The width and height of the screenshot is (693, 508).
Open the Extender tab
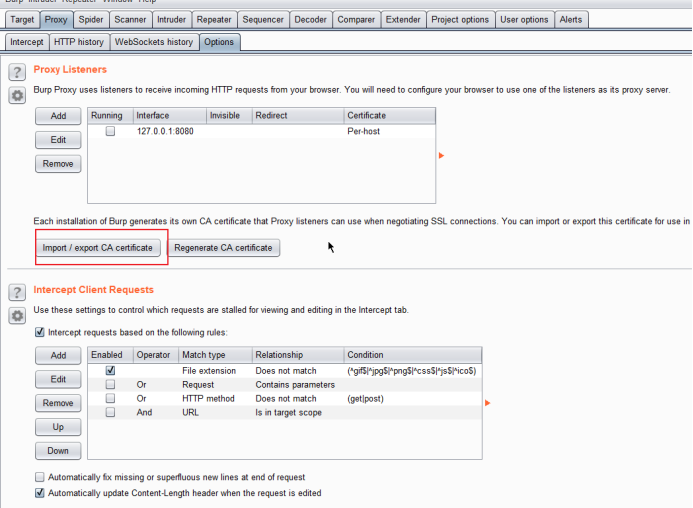(x=403, y=20)
